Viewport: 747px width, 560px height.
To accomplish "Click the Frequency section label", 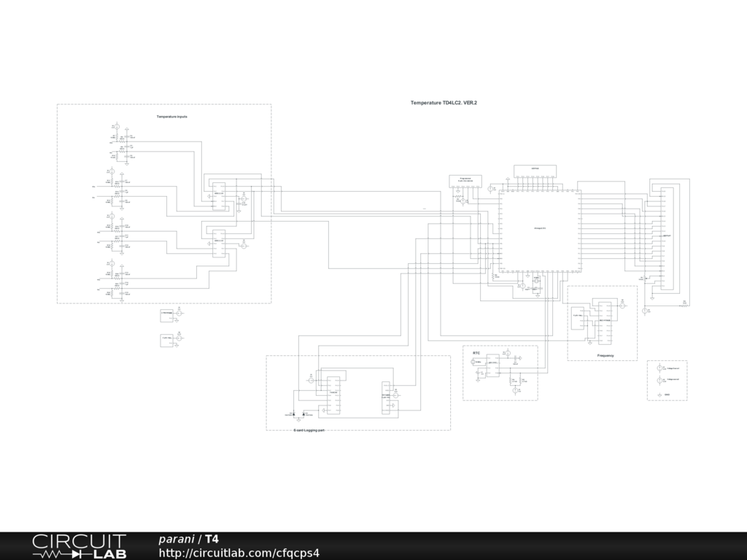I will pos(605,355).
